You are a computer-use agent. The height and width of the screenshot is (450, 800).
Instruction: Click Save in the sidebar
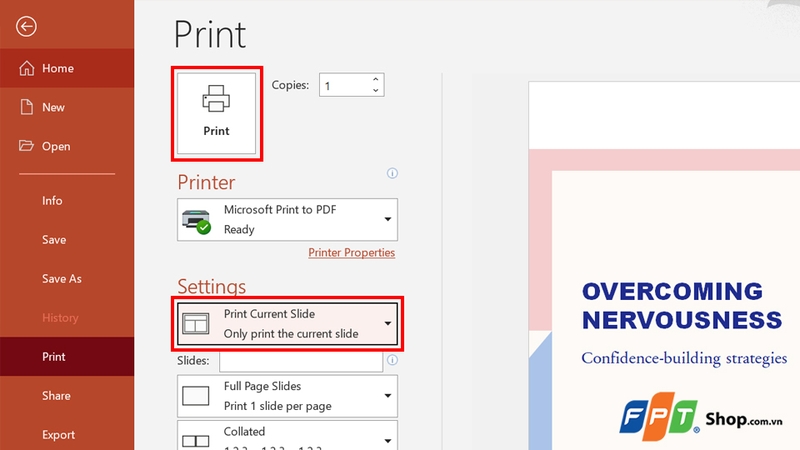pos(67,240)
